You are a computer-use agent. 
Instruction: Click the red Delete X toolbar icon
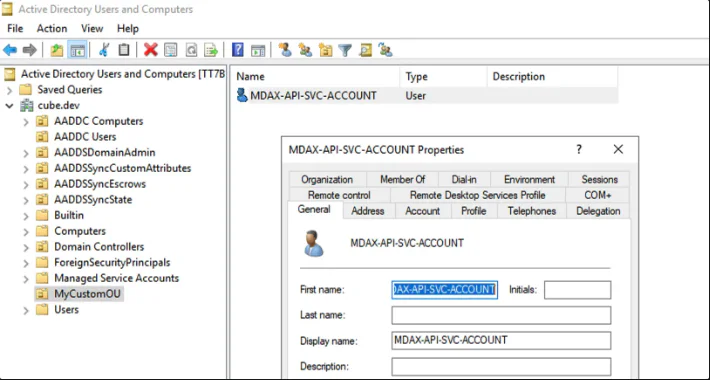150,50
